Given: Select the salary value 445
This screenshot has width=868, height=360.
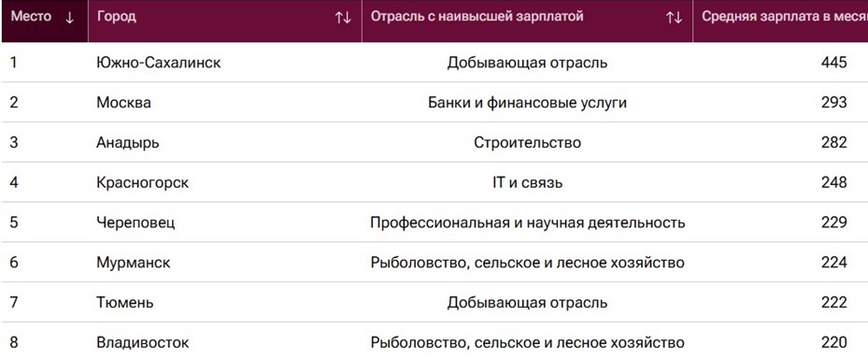Looking at the screenshot, I should [x=833, y=63].
